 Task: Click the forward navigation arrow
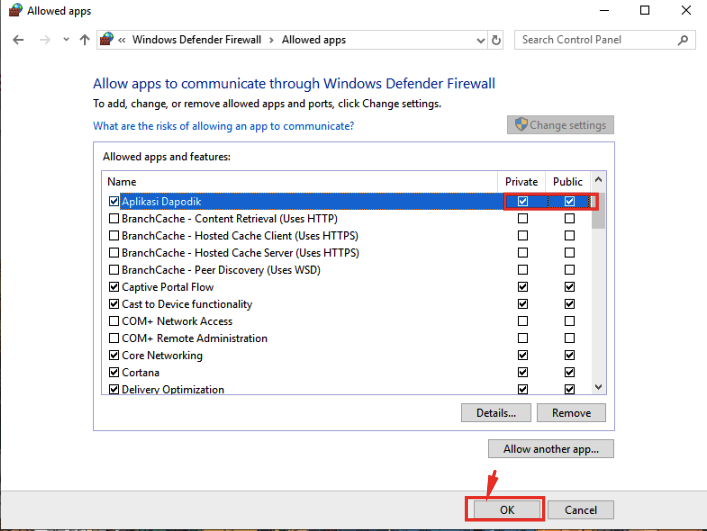(x=45, y=40)
